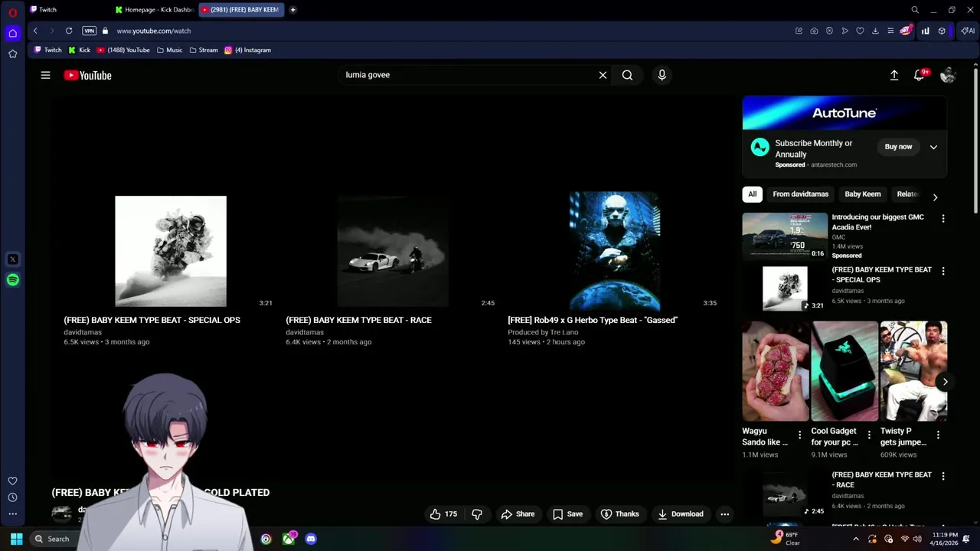Open the YouTube create upload icon

893,75
